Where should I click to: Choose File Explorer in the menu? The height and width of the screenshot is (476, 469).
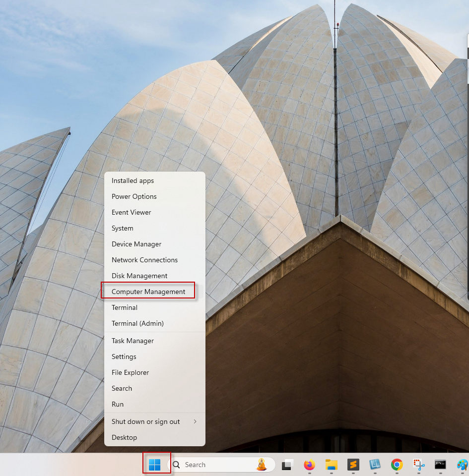tap(155, 372)
